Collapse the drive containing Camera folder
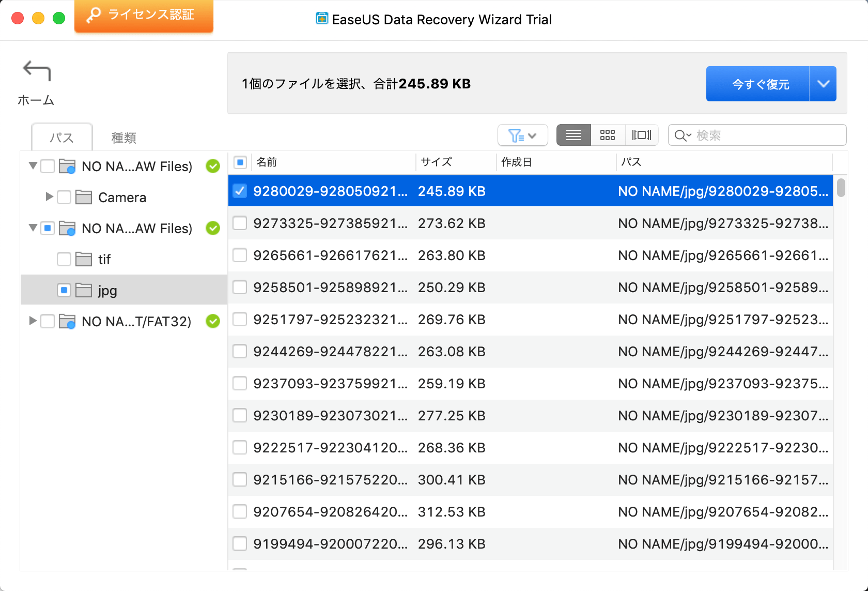 tap(33, 166)
